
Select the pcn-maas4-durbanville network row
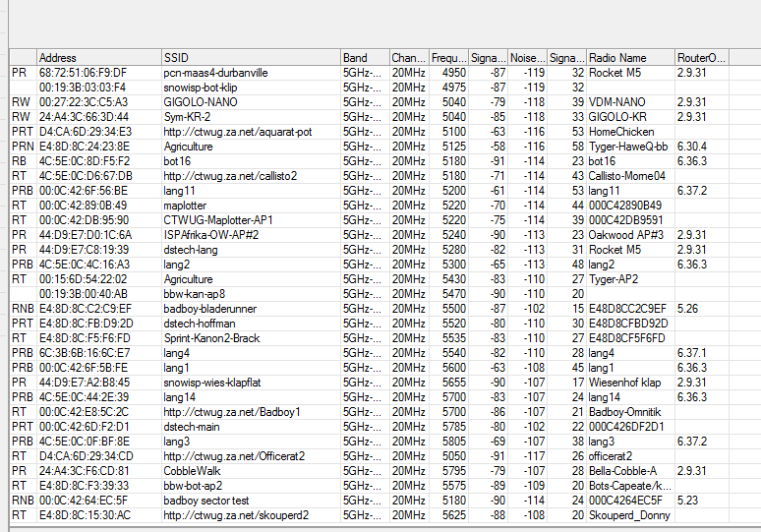[215, 73]
